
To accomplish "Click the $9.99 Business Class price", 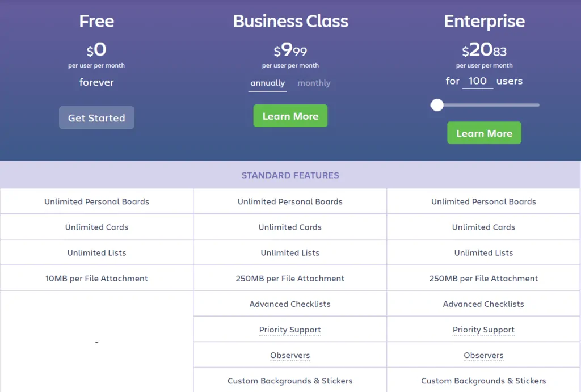I will coord(290,50).
